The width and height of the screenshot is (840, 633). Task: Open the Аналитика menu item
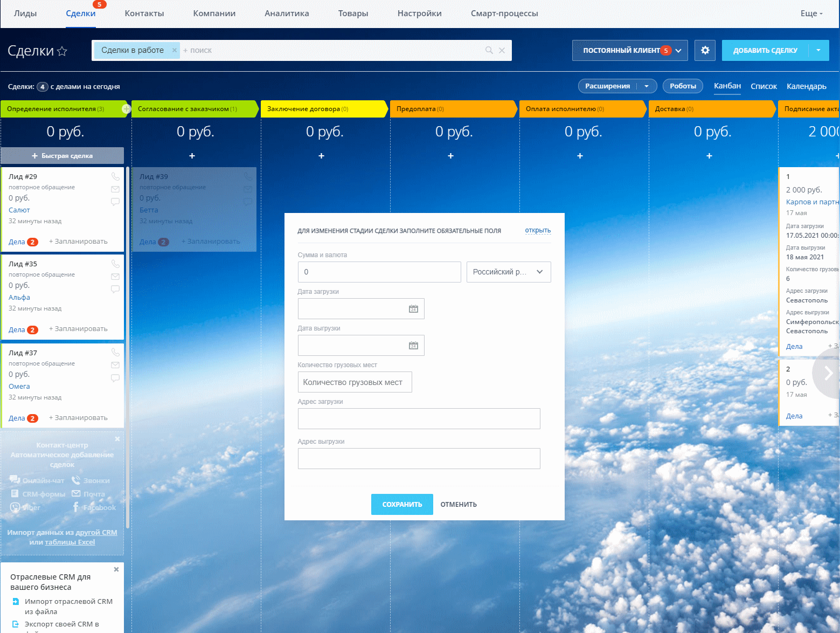click(287, 13)
